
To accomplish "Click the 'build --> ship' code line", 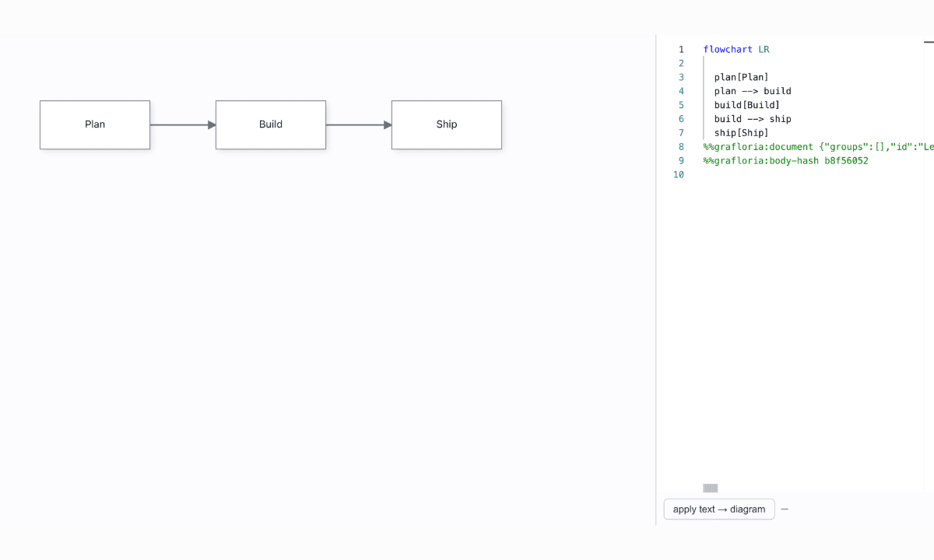I will point(753,119).
